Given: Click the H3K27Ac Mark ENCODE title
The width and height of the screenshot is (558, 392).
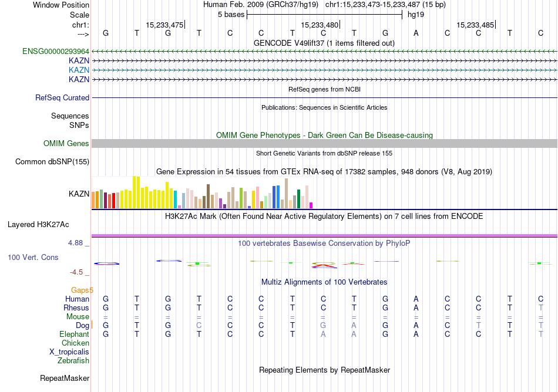Looking at the screenshot, I should 324,217.
